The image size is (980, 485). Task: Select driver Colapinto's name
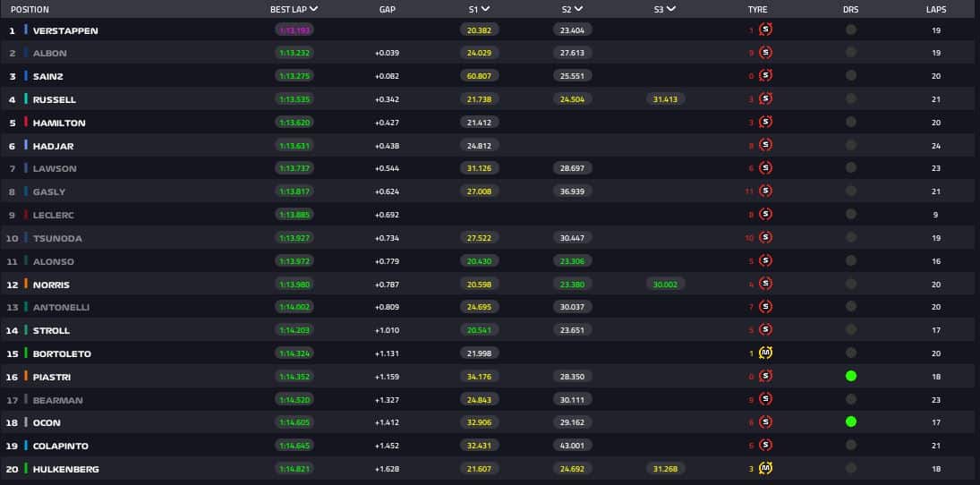click(x=61, y=446)
